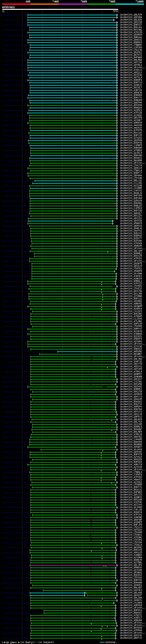The height and width of the screenshot is (644, 146).
Task: Click label UniRef100_A7PVQ3
Action: (x=131, y=477)
